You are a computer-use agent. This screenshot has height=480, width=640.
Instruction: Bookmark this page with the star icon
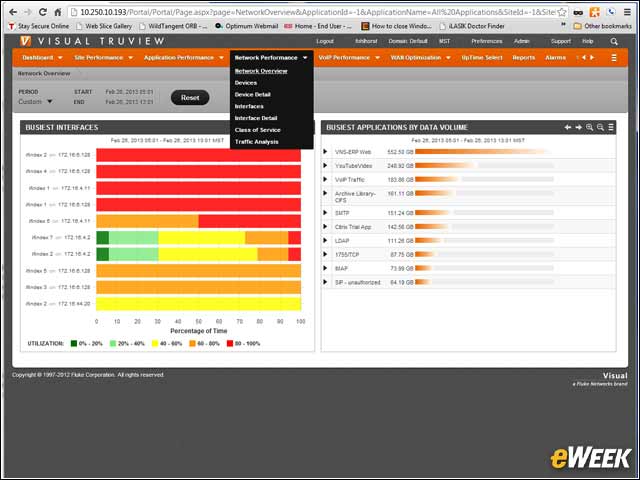coord(562,12)
